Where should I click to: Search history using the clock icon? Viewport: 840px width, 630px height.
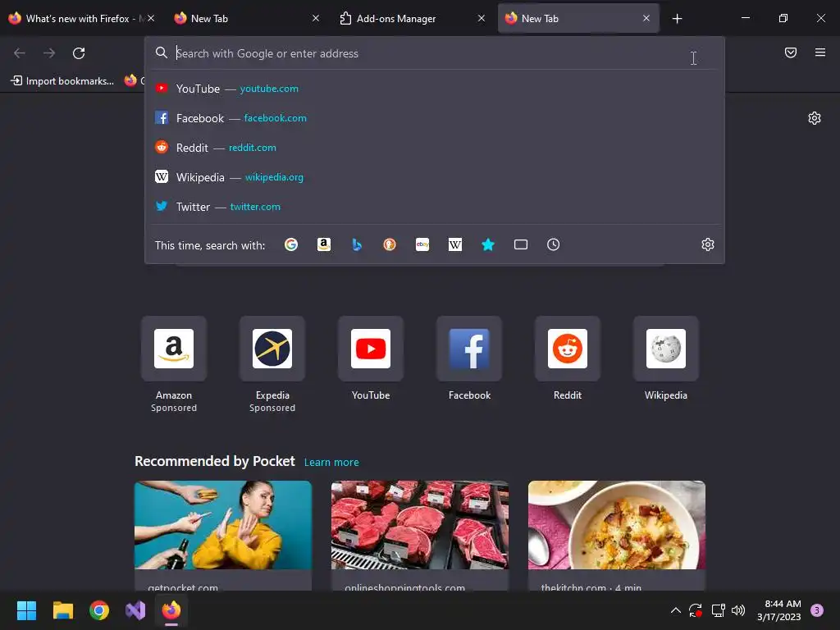[x=554, y=244]
